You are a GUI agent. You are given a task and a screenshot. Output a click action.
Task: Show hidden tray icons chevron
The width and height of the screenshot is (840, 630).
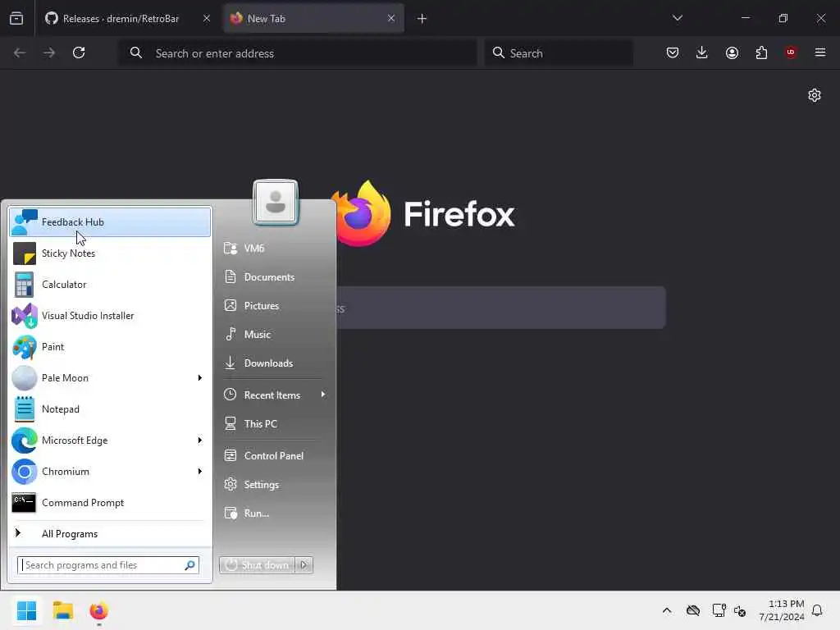click(667, 610)
